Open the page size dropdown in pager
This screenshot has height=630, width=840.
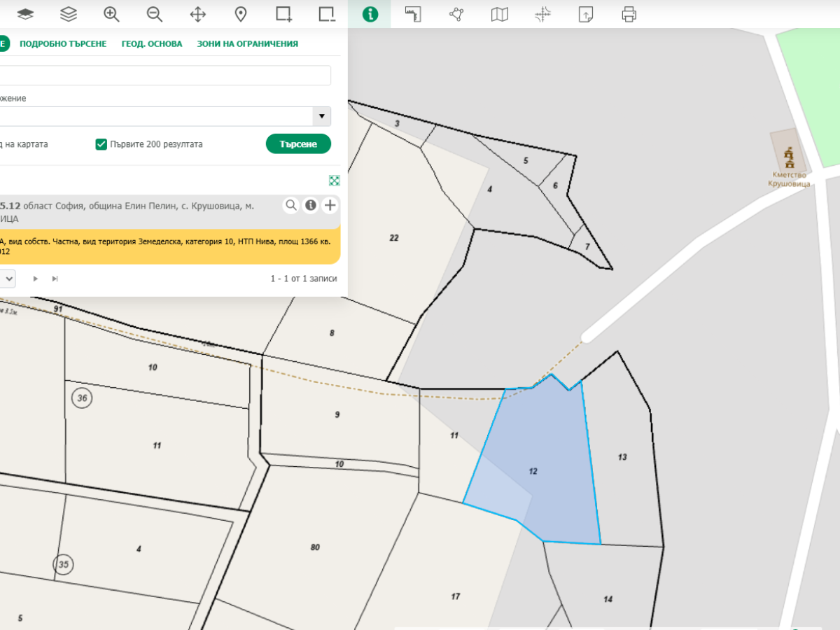8,279
